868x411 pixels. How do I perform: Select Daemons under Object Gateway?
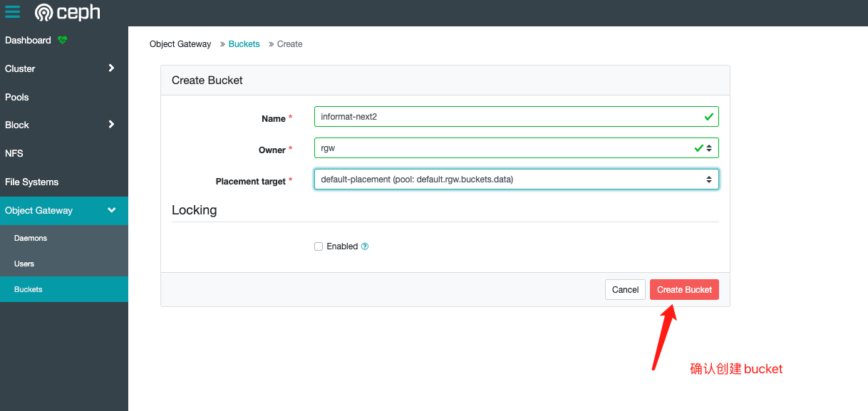[x=31, y=238]
